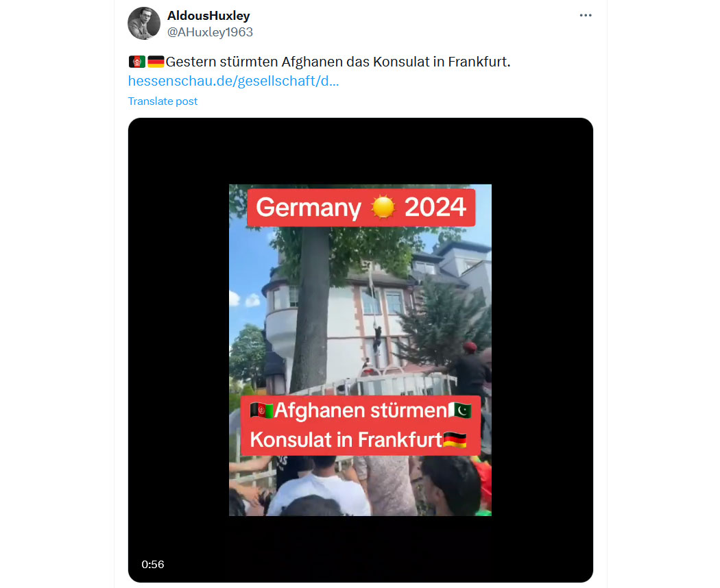Screen dimensions: 720x588
Task: Click the Konsulat in Frankfurt caption line
Action: [346, 440]
